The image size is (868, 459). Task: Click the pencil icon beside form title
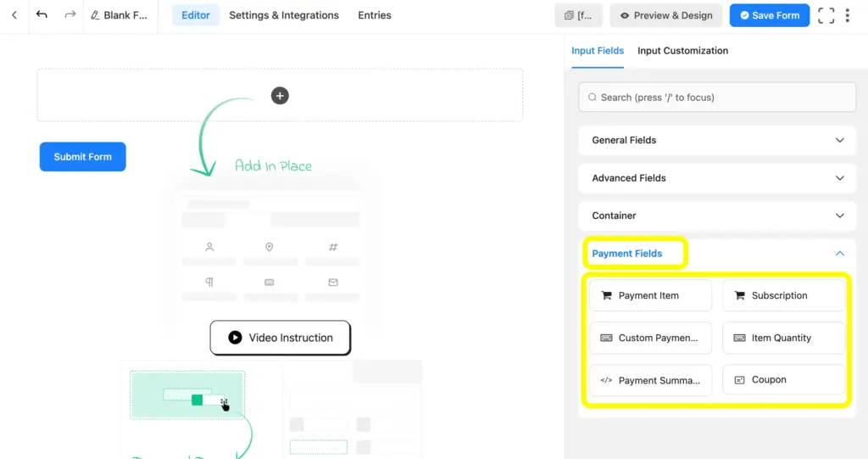[x=95, y=15]
